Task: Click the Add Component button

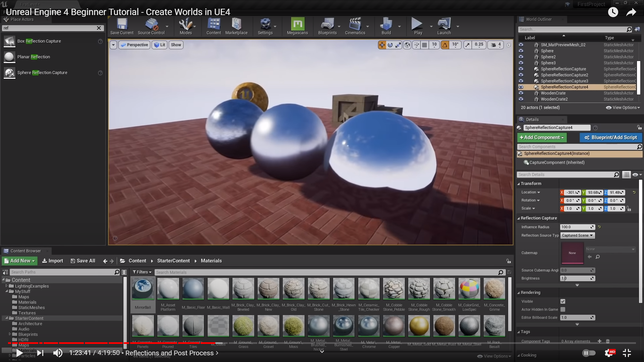Action: 541,137
